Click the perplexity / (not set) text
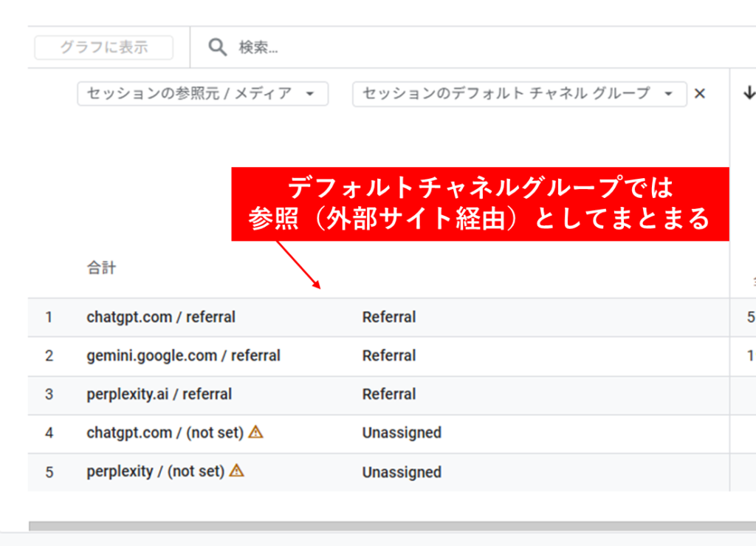 (155, 471)
